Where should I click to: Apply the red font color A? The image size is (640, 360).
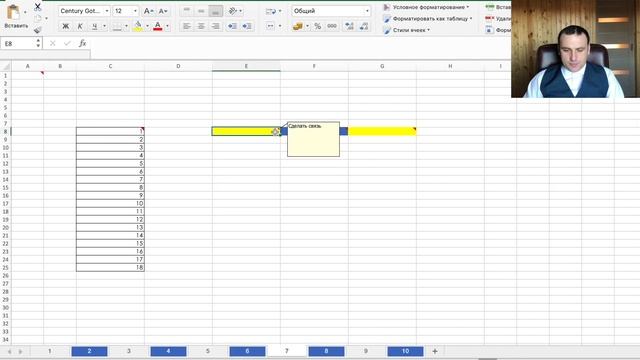tap(158, 26)
